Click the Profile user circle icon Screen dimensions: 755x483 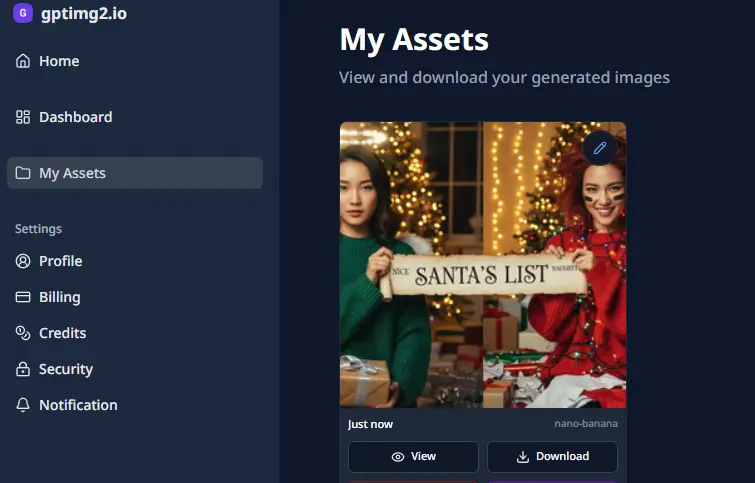23,261
